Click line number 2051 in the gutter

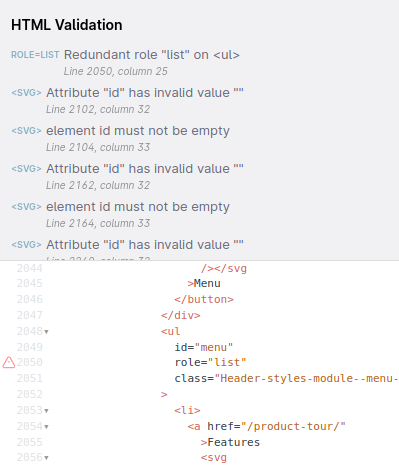point(30,378)
